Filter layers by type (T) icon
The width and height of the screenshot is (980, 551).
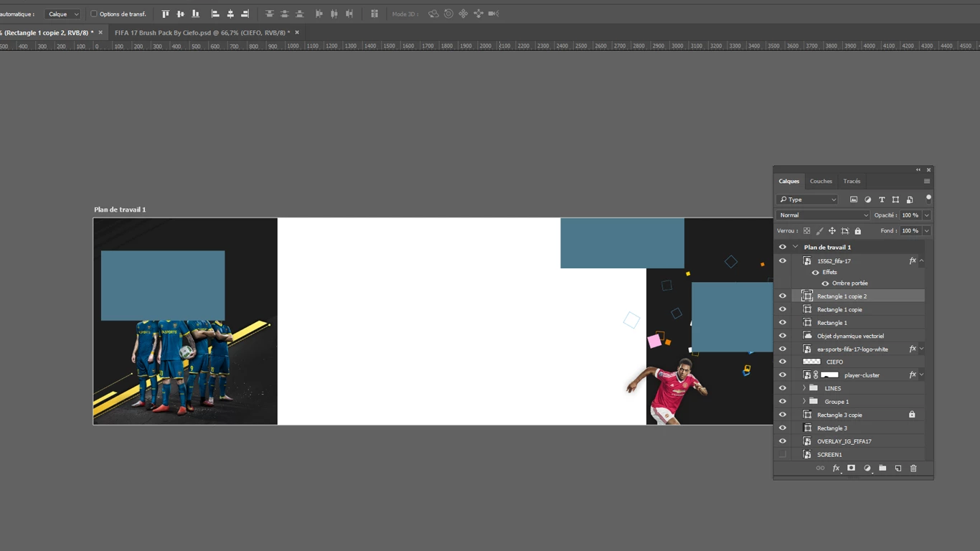(882, 199)
